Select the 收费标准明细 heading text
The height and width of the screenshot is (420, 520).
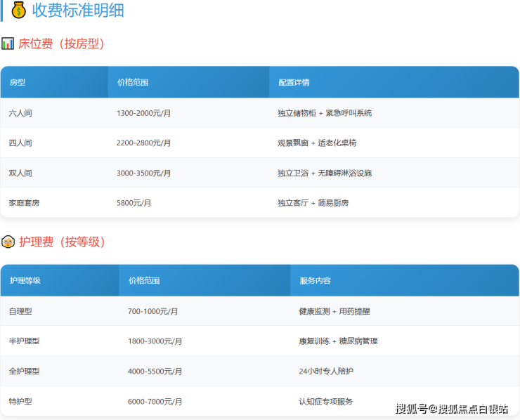[x=77, y=10]
